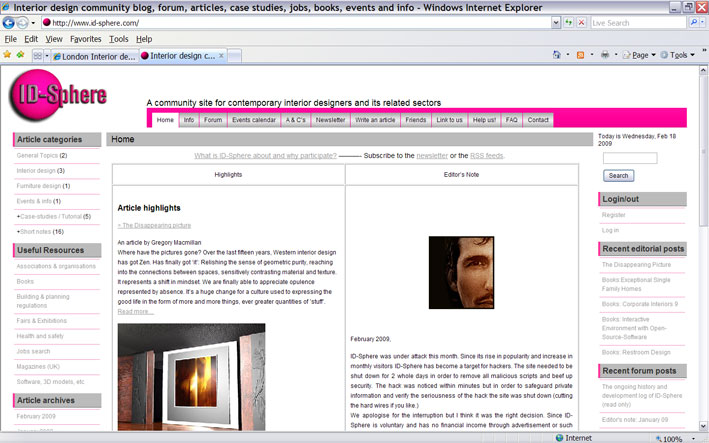This screenshot has height=443, width=709.
Task: Click into the Live Search box
Action: click(638, 23)
